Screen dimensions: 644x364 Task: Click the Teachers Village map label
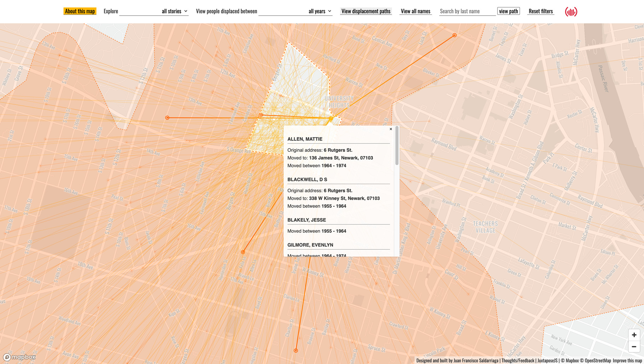tap(485, 227)
